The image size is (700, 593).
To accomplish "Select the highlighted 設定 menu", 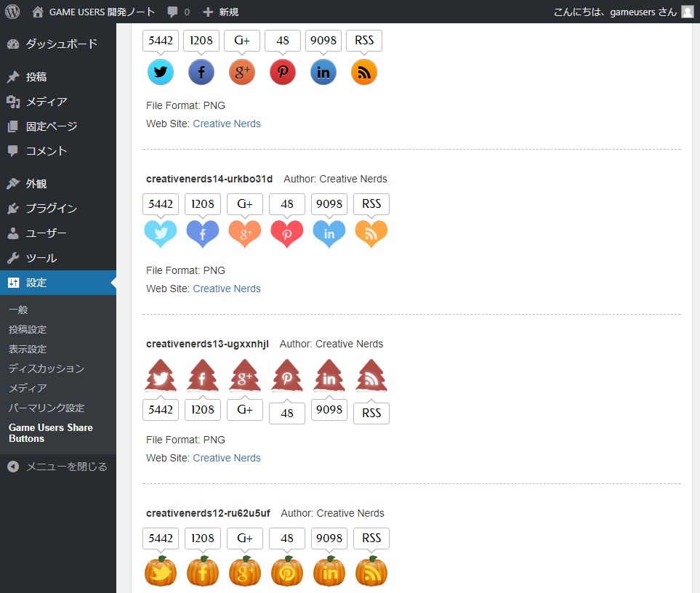I will click(x=58, y=283).
